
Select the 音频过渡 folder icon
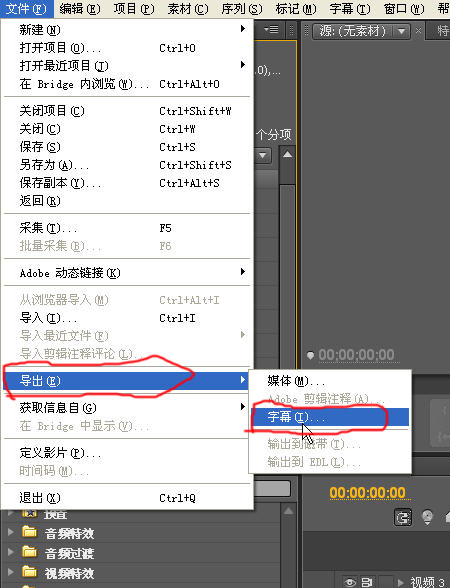click(29, 551)
